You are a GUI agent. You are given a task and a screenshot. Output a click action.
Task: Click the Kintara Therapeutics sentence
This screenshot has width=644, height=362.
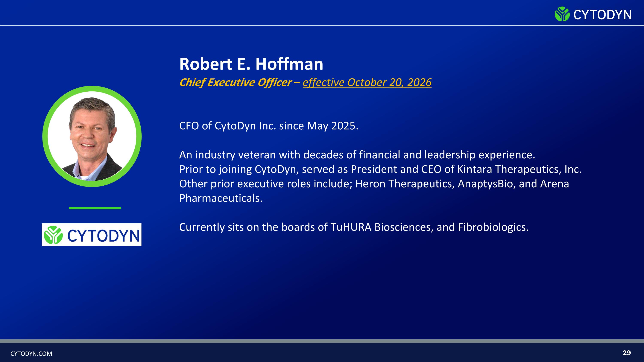[381, 169]
